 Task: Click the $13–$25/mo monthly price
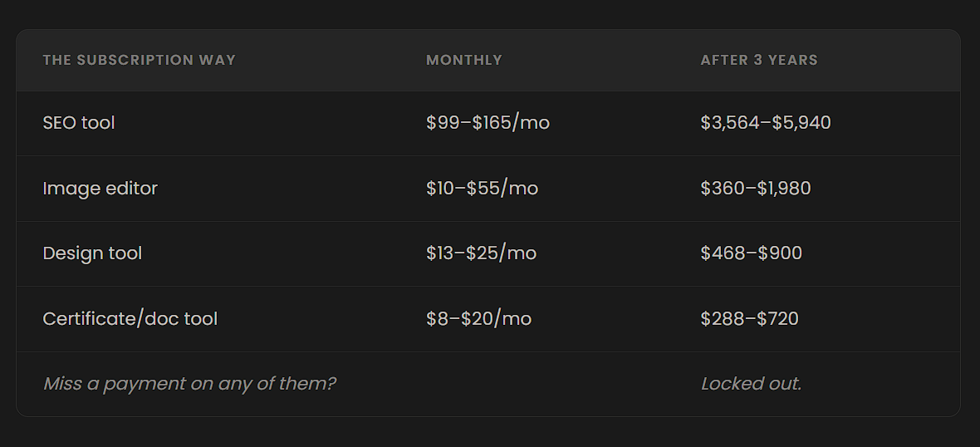point(481,253)
